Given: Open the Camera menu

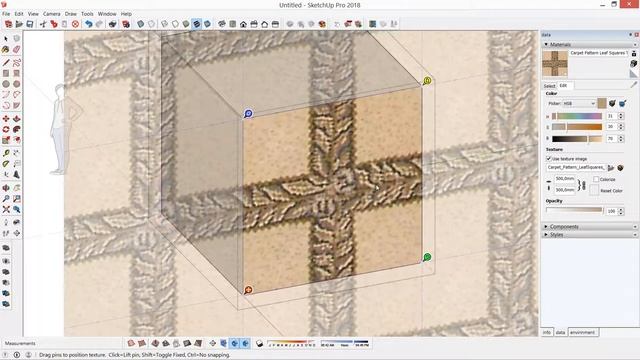Looking at the screenshot, I should point(52,13).
